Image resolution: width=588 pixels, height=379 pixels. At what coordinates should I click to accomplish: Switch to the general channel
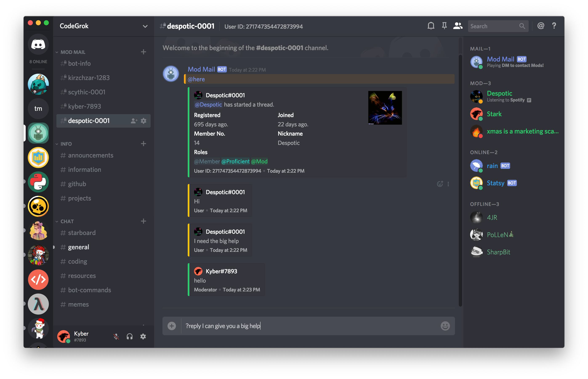point(78,247)
